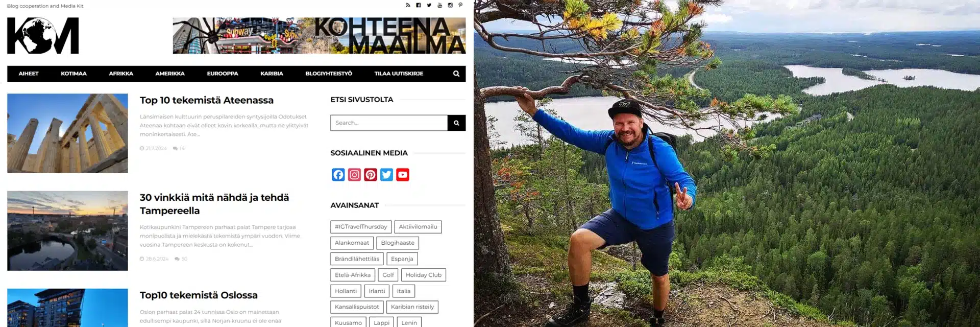Image resolution: width=980 pixels, height=327 pixels.
Task: Click the red YouTube icon under Sosiaalinen Media
Action: pos(403,175)
